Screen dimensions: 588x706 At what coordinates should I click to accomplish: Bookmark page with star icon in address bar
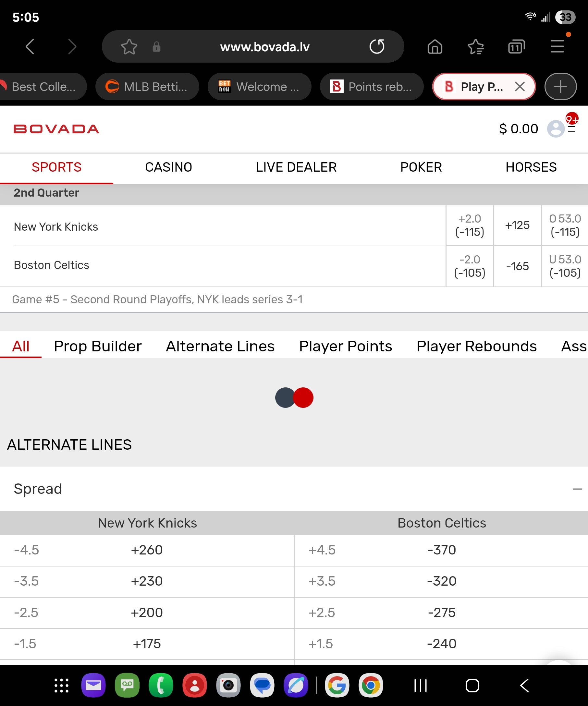click(x=129, y=46)
